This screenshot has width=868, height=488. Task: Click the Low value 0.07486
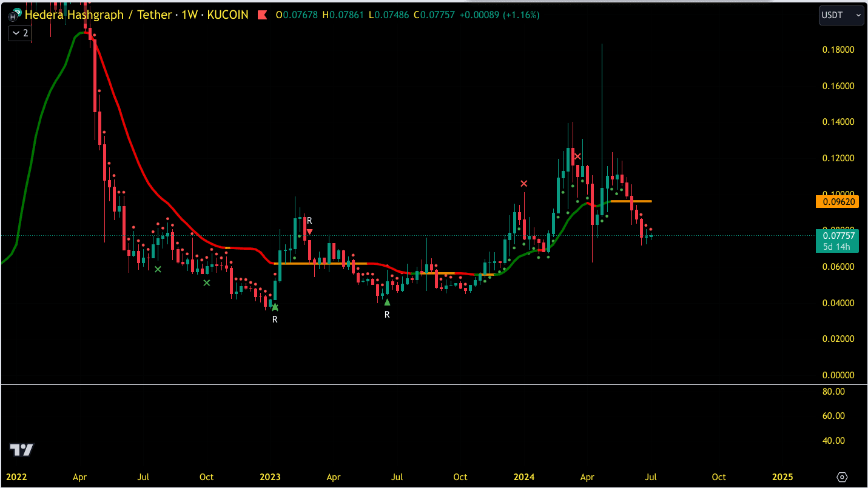[391, 15]
